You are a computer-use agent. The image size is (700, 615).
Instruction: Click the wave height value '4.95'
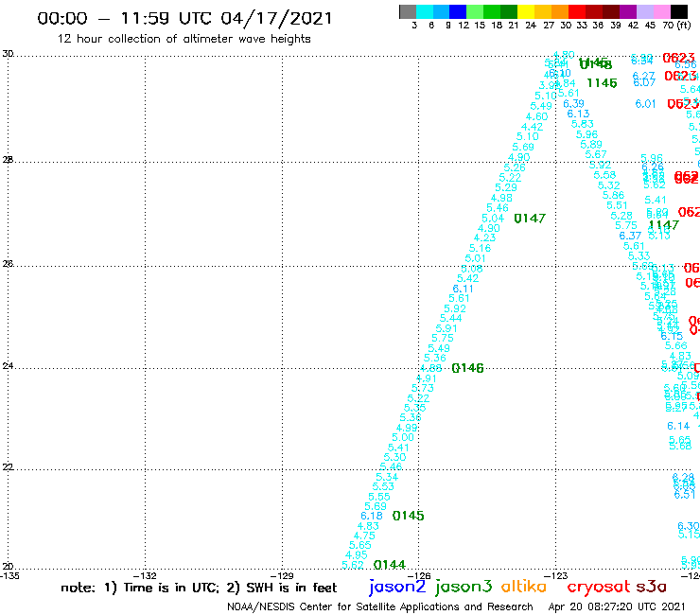click(x=357, y=555)
